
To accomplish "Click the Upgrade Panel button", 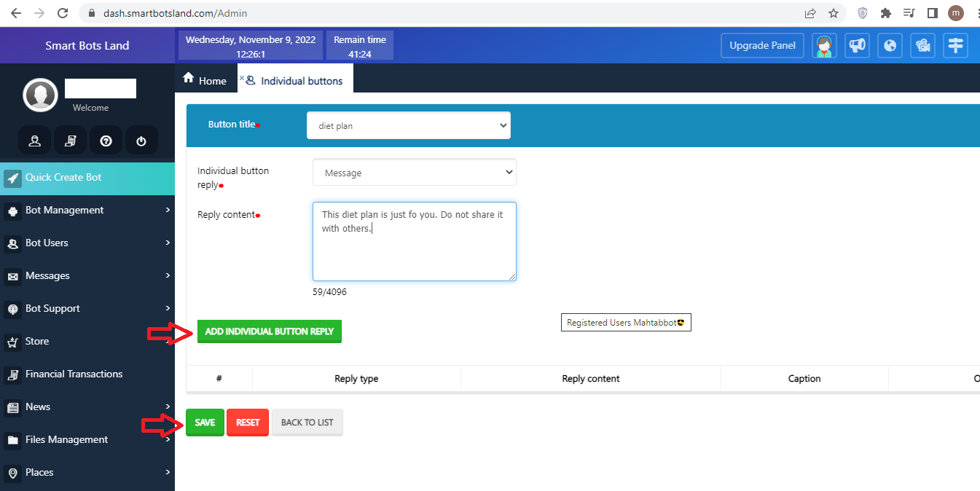I will (x=762, y=45).
